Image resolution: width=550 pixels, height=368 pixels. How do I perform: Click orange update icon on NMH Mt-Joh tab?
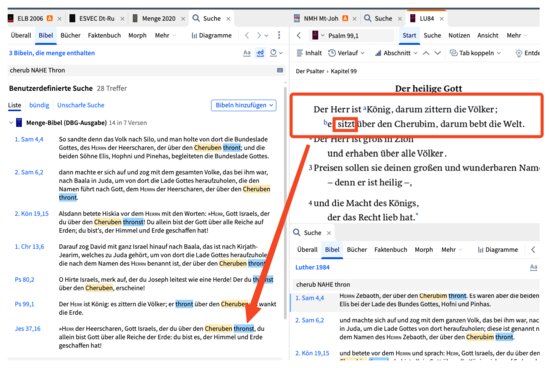coord(345,18)
